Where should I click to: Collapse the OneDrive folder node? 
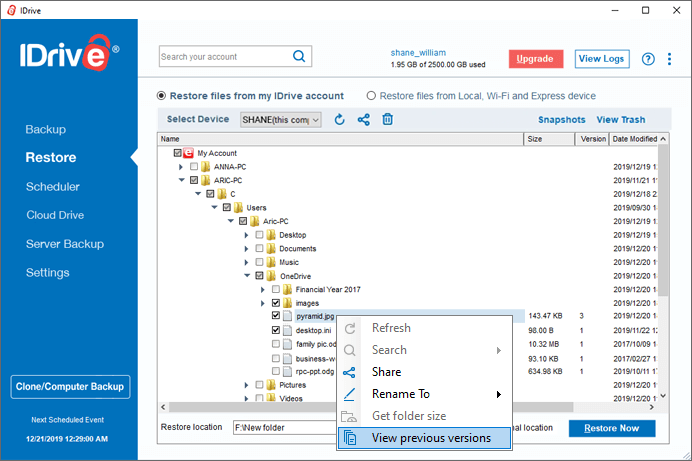pos(247,276)
